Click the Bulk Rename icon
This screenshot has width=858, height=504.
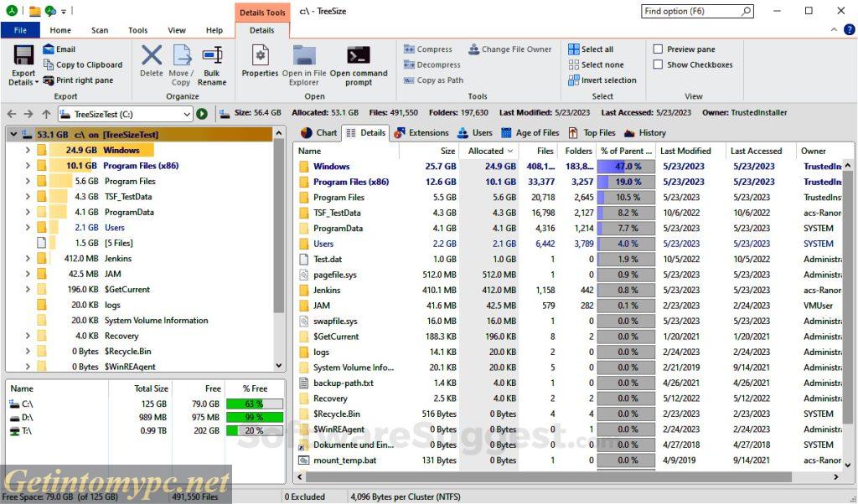coord(212,55)
